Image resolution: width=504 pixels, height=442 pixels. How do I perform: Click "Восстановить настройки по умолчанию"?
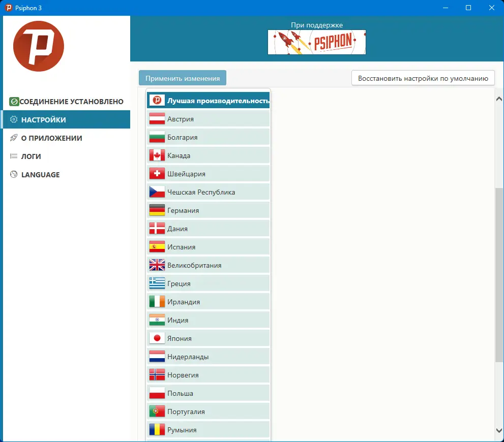pyautogui.click(x=423, y=78)
